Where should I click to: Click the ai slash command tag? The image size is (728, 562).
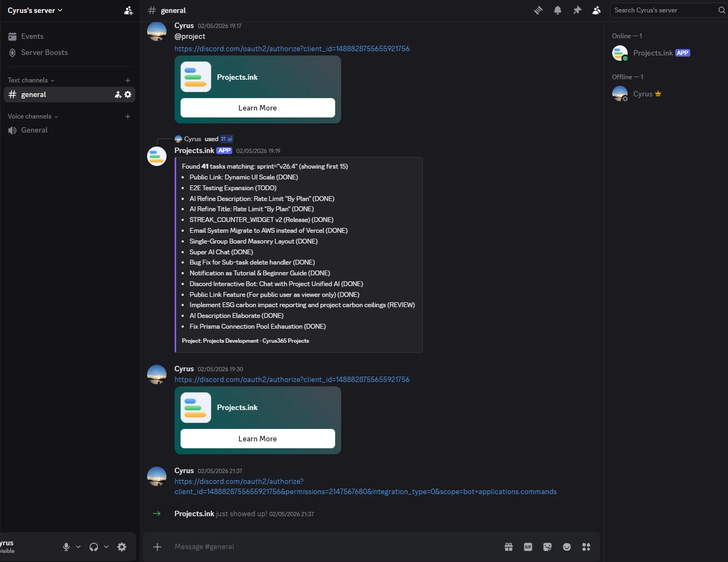(x=226, y=139)
